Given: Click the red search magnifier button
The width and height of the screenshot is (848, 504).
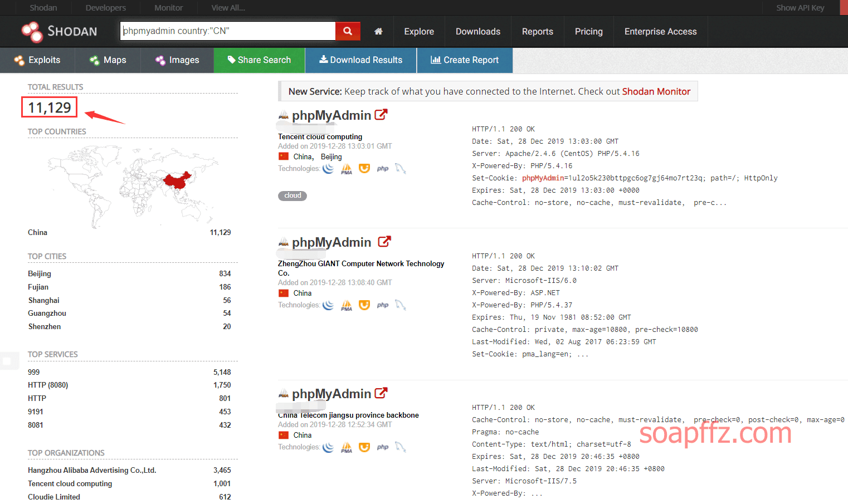Looking at the screenshot, I should click(348, 31).
